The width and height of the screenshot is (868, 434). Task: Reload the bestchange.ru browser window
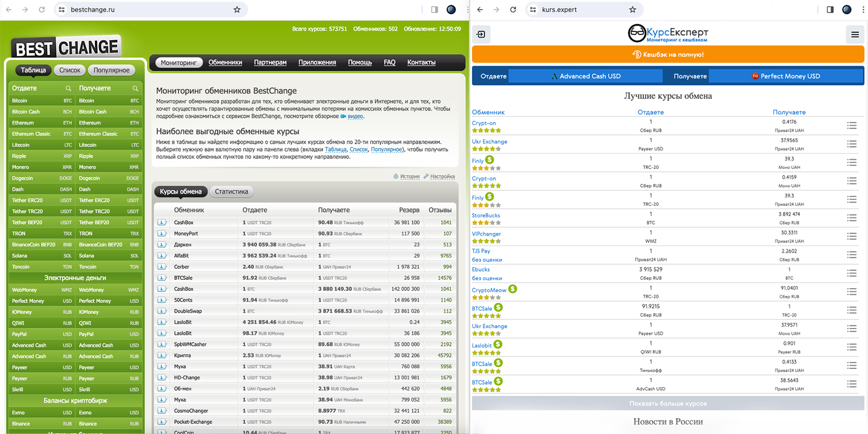pyautogui.click(x=42, y=9)
